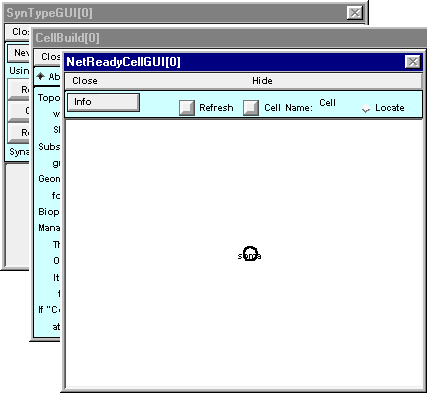The image size is (427, 393).
Task: Click Hide in the NetReadyCellGUI menu bar
Action: click(x=262, y=81)
